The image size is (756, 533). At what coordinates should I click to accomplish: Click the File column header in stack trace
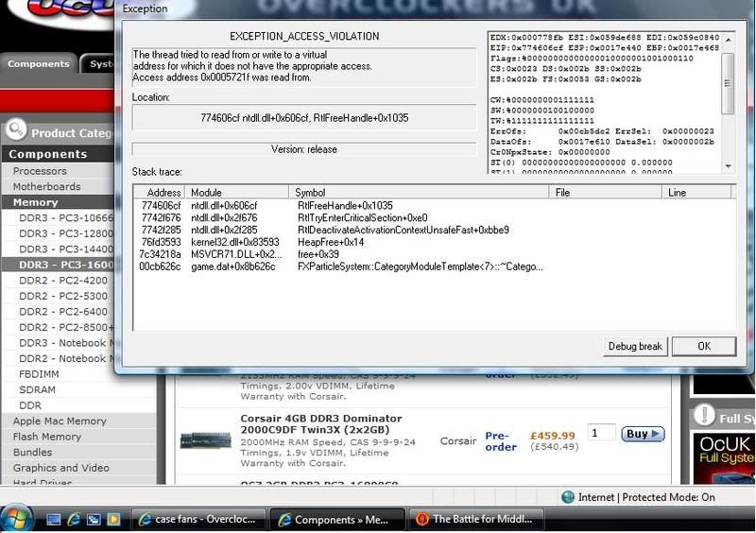click(606, 193)
